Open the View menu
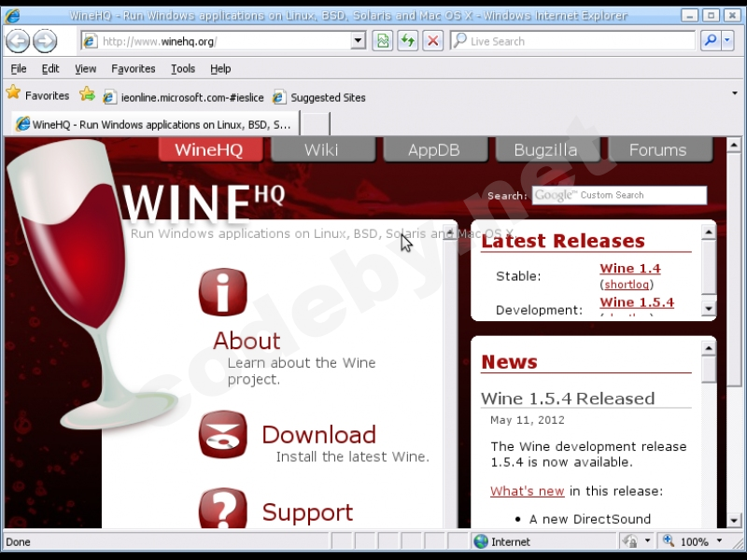The width and height of the screenshot is (747, 560). pyautogui.click(x=86, y=69)
